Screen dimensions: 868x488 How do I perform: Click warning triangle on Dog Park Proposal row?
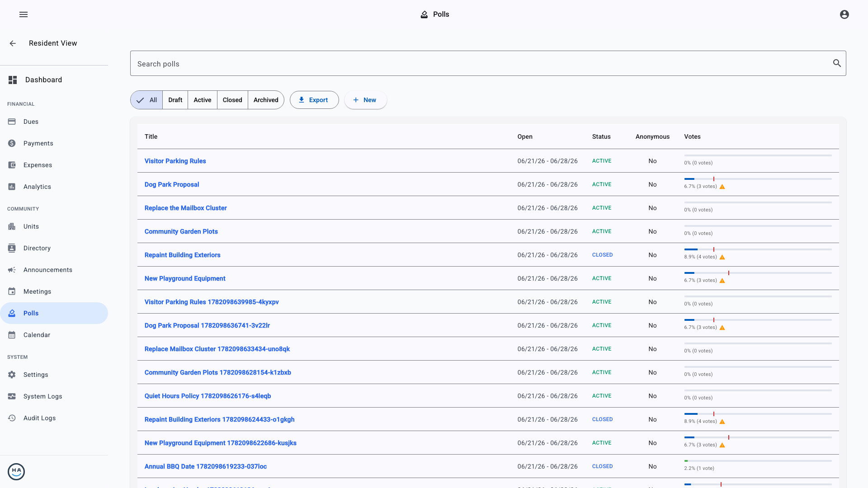pyautogui.click(x=722, y=187)
